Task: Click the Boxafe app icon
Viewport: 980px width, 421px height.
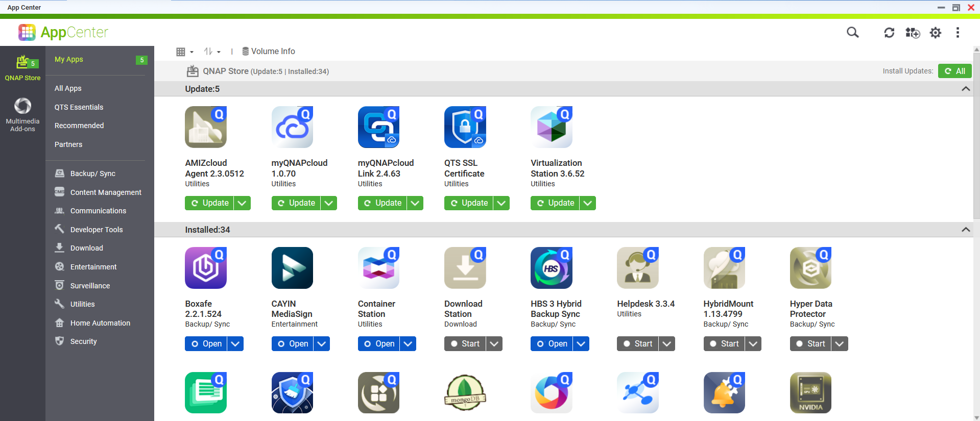Action: (206, 268)
